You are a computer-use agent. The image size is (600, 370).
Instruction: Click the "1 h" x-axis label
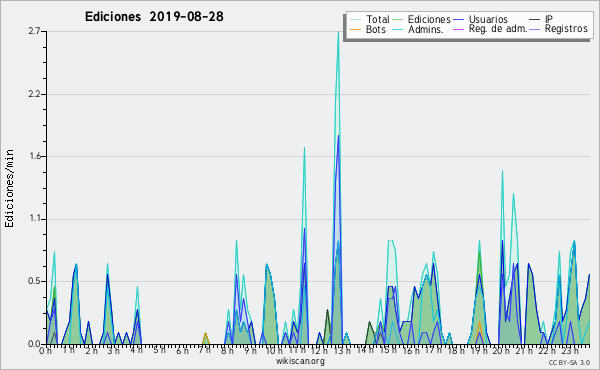click(x=69, y=350)
